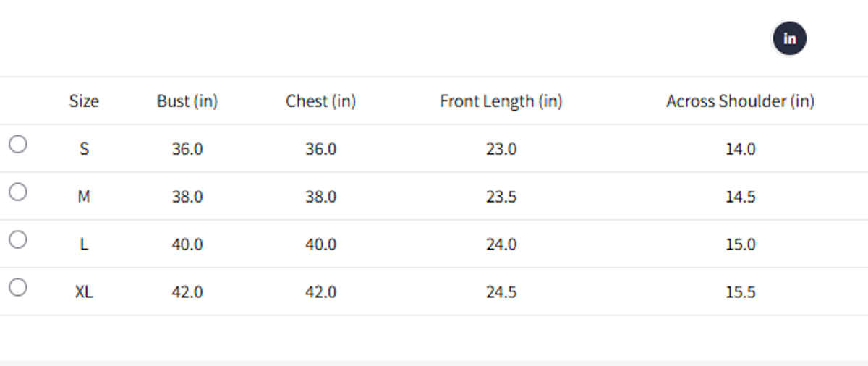This screenshot has height=366, width=868.
Task: Click the 23.0 front length value
Action: [501, 149]
